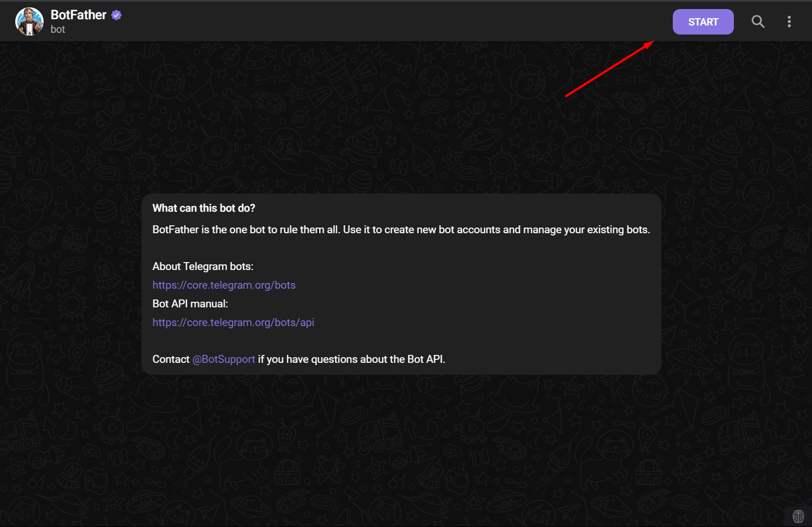812x527 pixels.
Task: Click the "bot" subtitle under BotFather
Action: point(58,29)
